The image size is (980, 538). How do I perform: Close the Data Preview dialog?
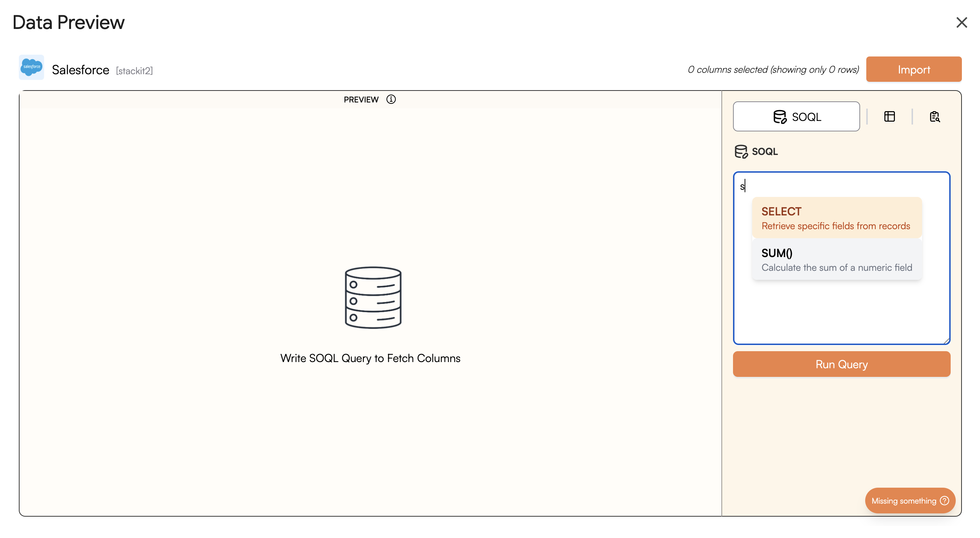pyautogui.click(x=962, y=23)
